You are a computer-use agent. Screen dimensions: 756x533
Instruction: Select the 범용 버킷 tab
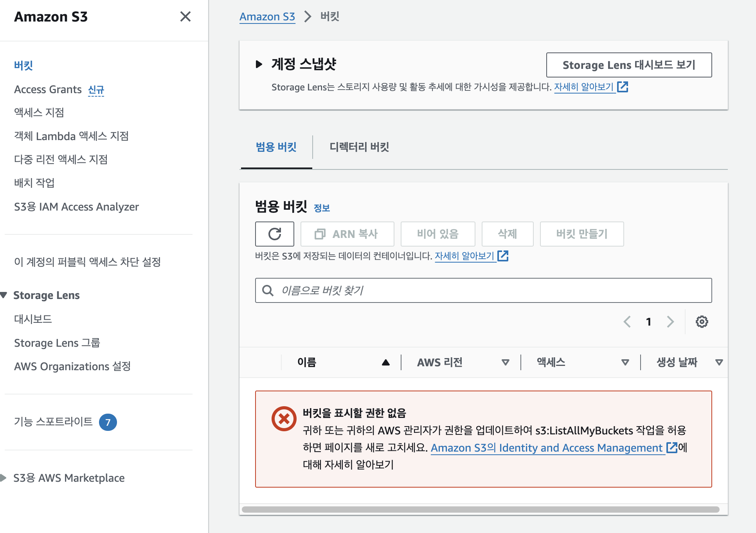[276, 147]
